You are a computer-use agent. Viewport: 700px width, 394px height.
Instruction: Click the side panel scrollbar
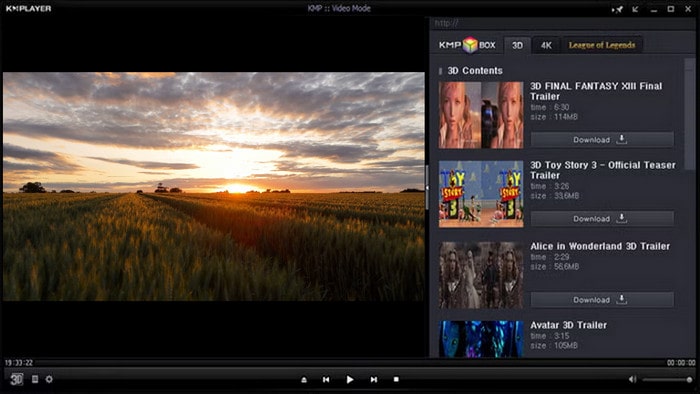(690, 114)
